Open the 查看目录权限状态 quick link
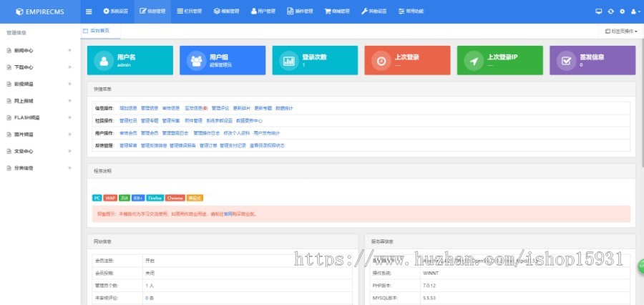The image size is (644, 305). click(267, 145)
